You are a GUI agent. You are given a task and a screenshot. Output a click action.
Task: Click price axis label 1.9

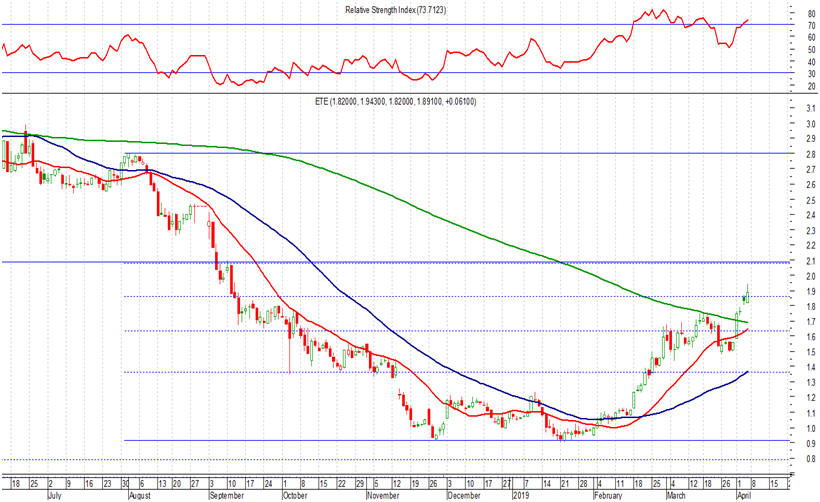(x=811, y=291)
